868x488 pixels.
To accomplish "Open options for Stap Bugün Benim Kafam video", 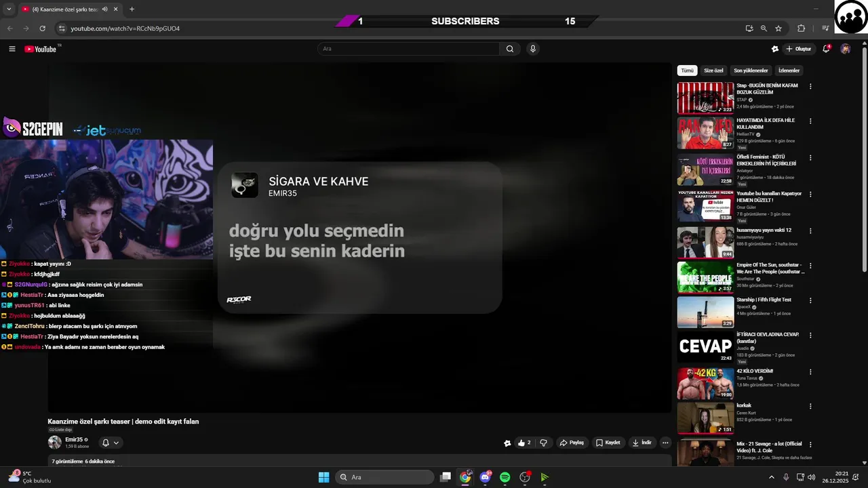I will 810,86.
